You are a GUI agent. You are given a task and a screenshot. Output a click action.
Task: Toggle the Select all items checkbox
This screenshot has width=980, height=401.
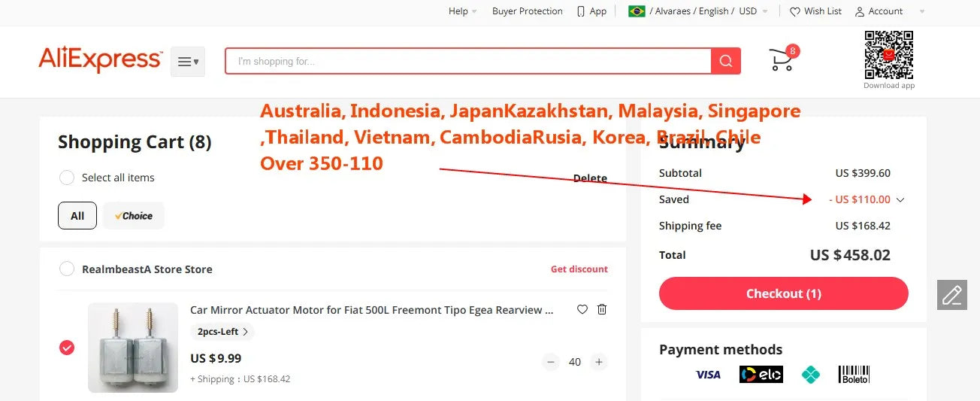(67, 178)
